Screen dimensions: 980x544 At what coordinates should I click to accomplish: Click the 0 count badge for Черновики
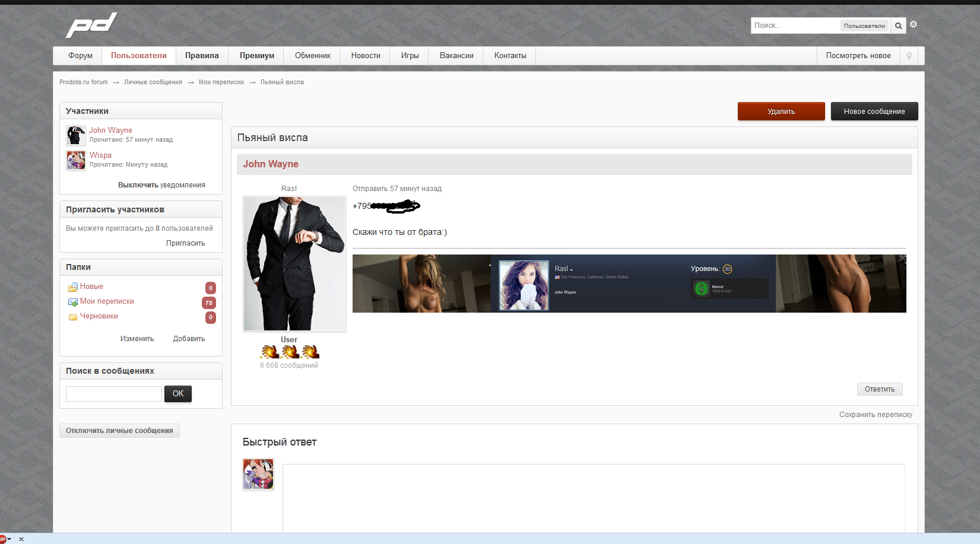[211, 317]
